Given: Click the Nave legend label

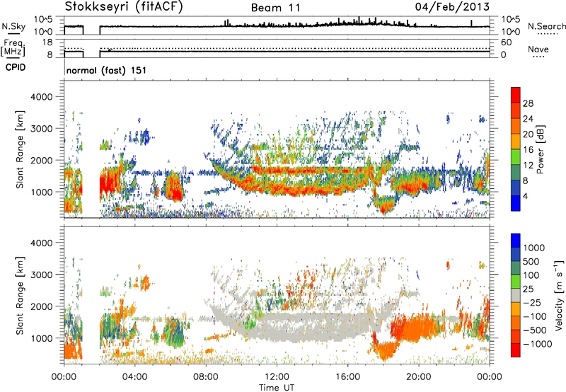Looking at the screenshot, I should (x=538, y=49).
